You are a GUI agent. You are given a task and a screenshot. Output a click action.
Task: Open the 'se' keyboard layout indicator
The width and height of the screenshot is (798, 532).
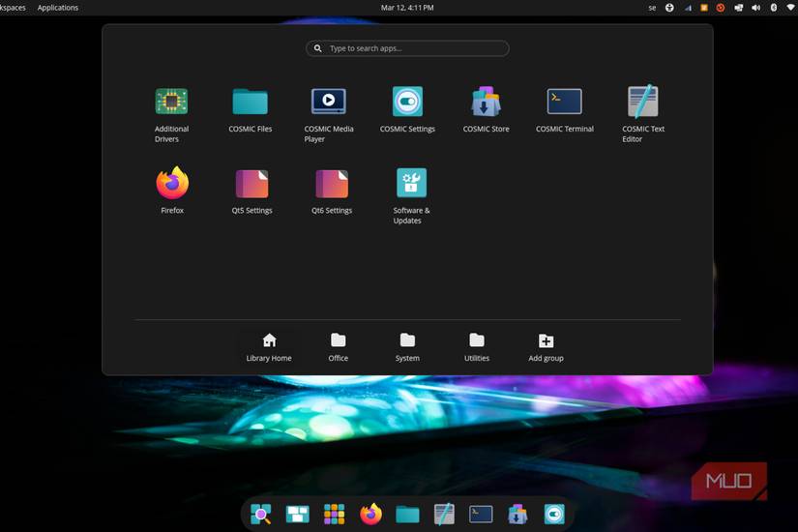(x=652, y=8)
